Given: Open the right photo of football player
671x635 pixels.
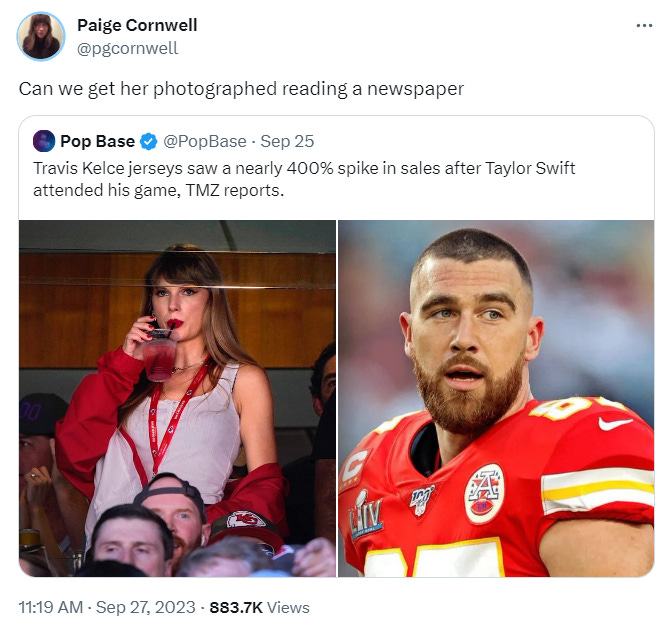Looking at the screenshot, I should tap(496, 398).
